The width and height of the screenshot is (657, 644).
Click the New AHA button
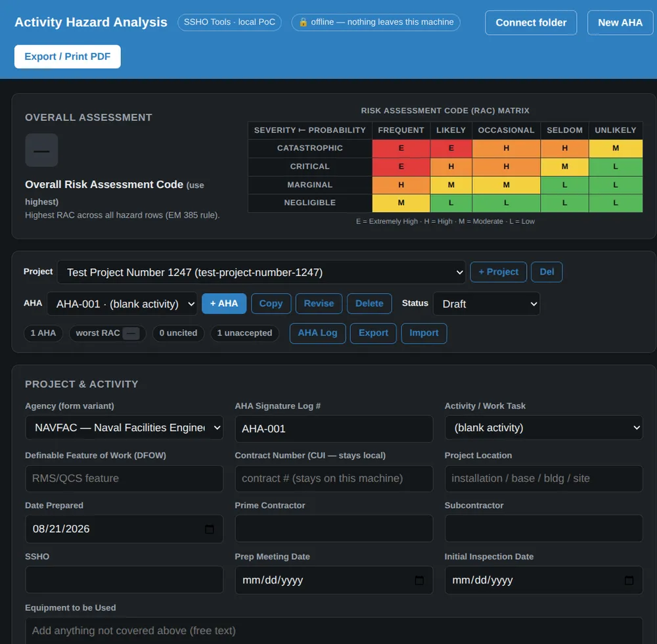point(620,22)
